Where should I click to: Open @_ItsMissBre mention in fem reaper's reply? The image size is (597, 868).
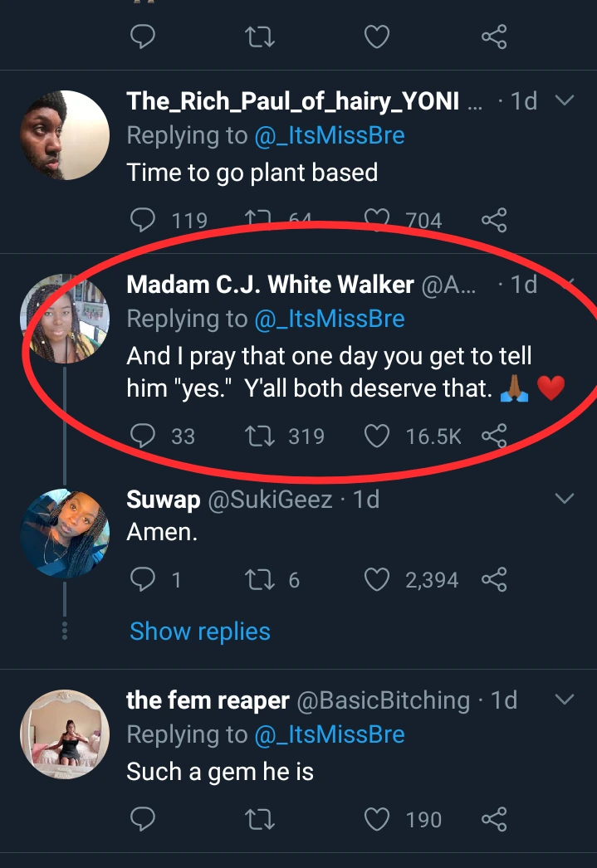(x=329, y=735)
